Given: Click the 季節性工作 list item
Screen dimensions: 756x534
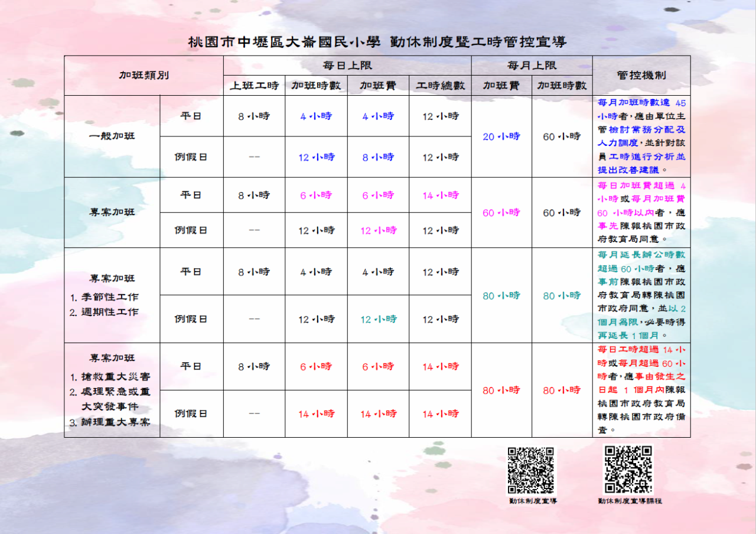Looking at the screenshot, I should point(105,297).
